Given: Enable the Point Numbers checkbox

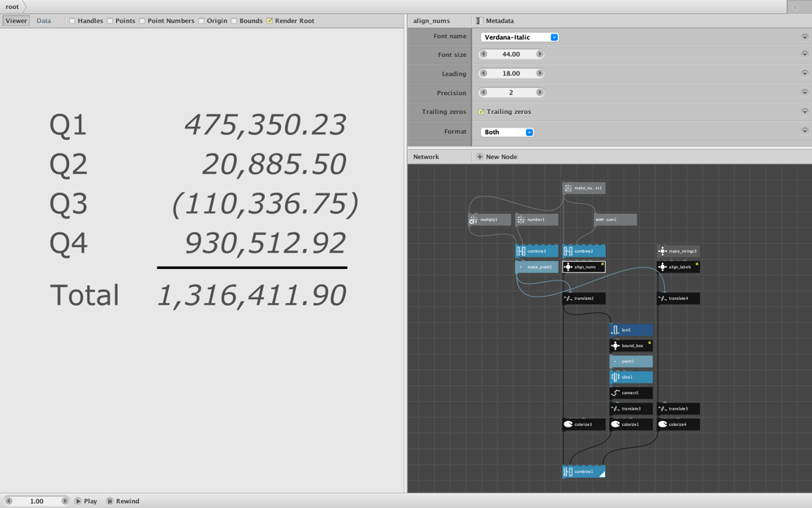Looking at the screenshot, I should [142, 21].
